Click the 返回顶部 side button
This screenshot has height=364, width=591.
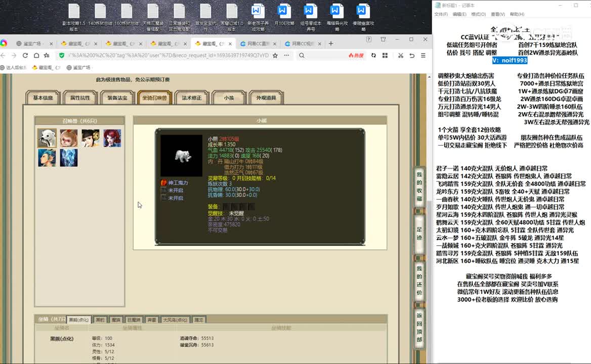[x=419, y=328]
